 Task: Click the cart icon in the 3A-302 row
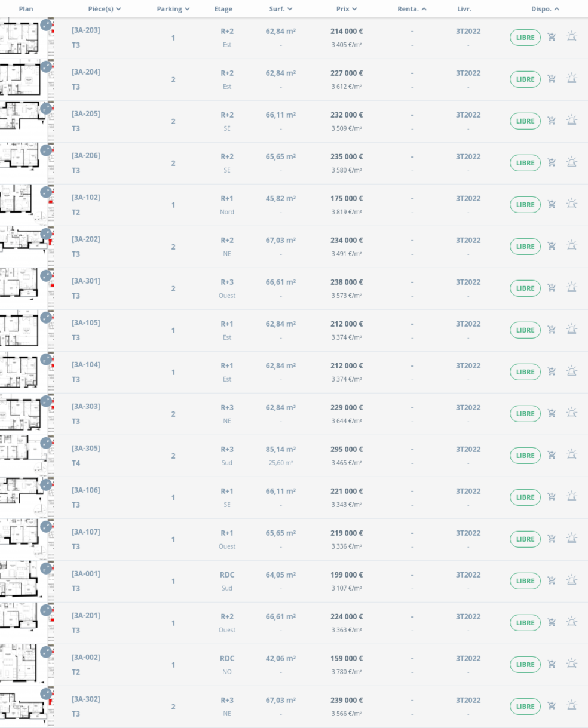coord(552,706)
